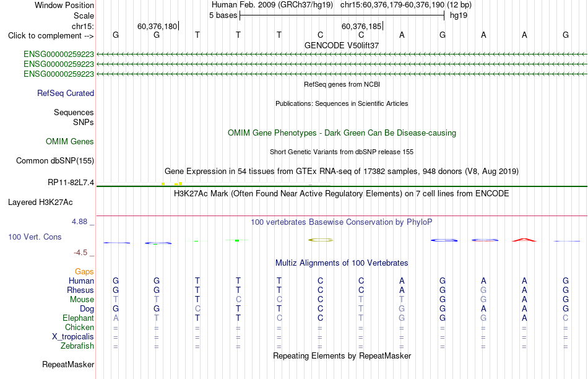The width and height of the screenshot is (588, 379).
Task: Click the 'RefSeq genes from NCBI' title
Action: tap(342, 84)
